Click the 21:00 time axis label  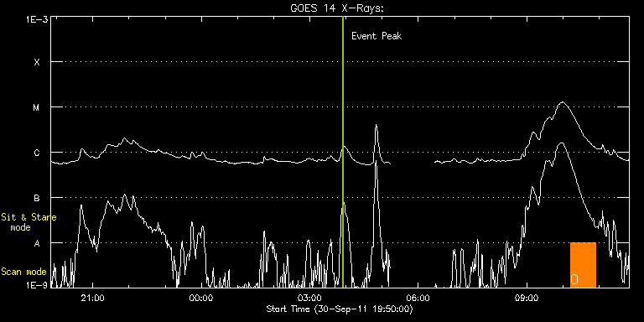[92, 299]
